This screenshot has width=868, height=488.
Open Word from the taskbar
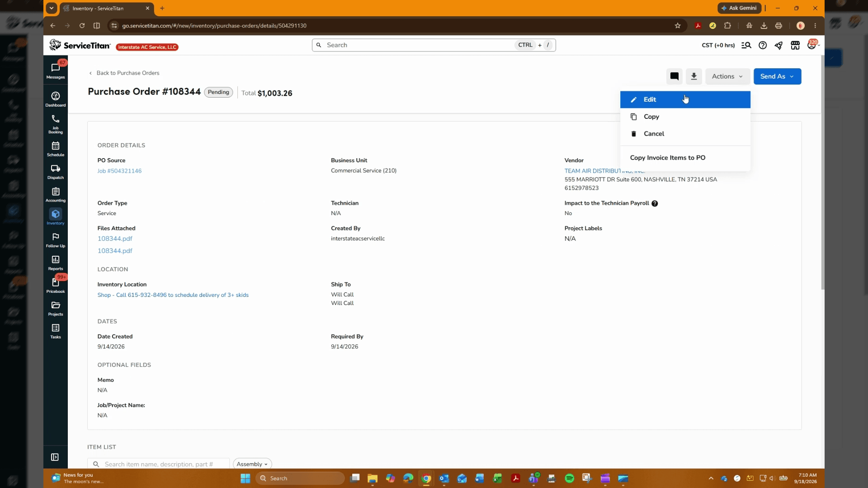click(479, 478)
